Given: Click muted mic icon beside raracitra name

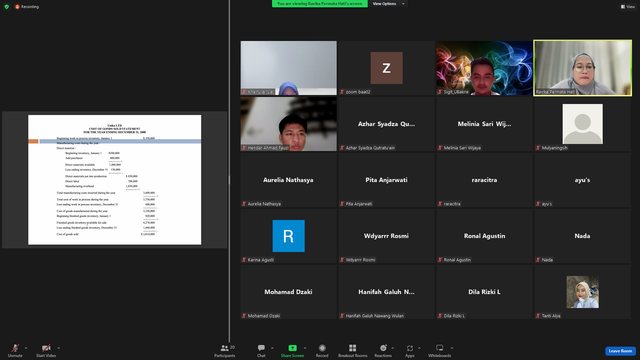Looking at the screenshot, I should (440, 204).
